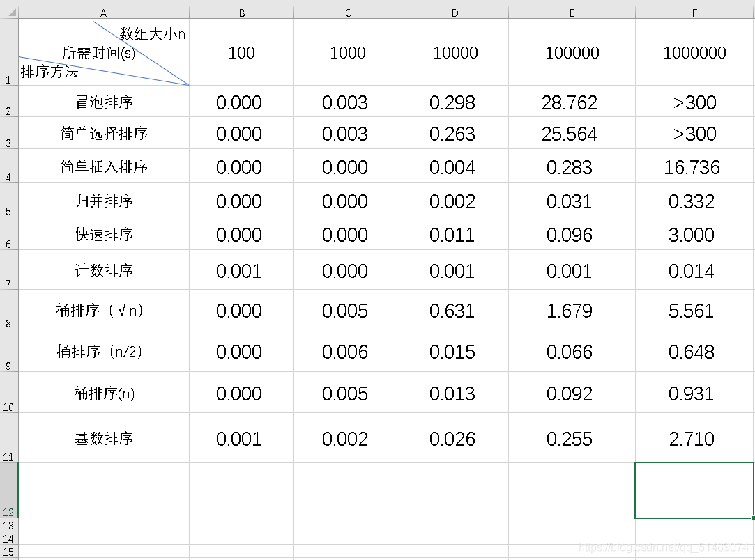Click the 基数排序 label cell

click(x=103, y=438)
